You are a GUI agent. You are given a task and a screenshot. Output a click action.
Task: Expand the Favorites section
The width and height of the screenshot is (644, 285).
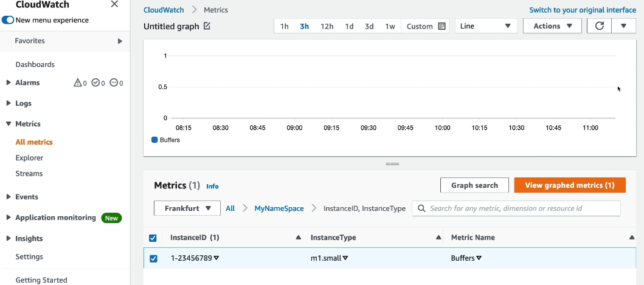point(120,41)
